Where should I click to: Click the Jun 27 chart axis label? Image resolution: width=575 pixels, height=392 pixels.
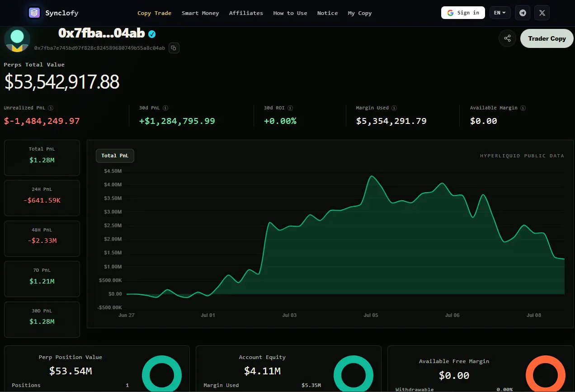[x=126, y=315]
